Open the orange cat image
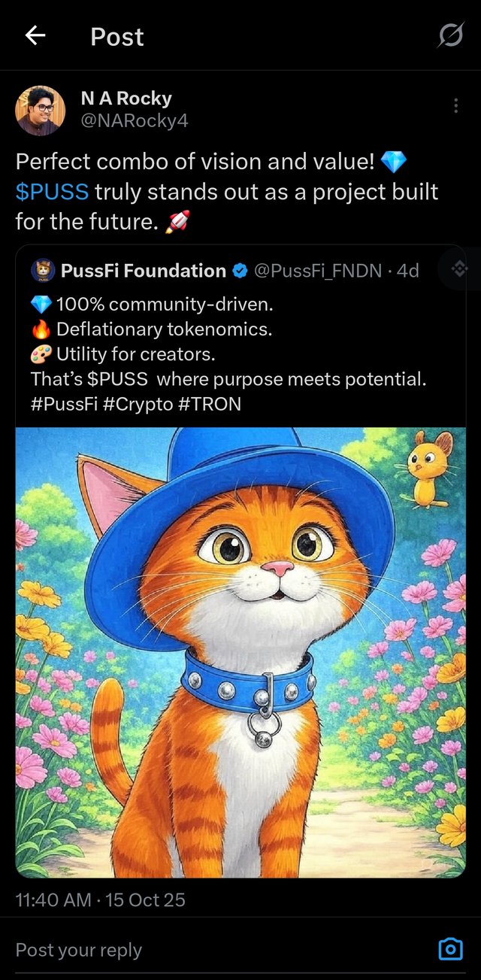 click(240, 651)
